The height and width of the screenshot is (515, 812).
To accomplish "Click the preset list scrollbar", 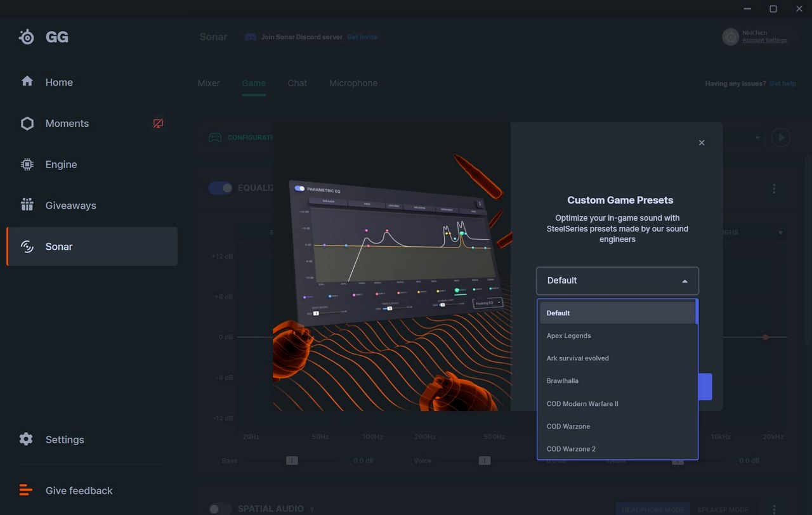I will coord(697,311).
